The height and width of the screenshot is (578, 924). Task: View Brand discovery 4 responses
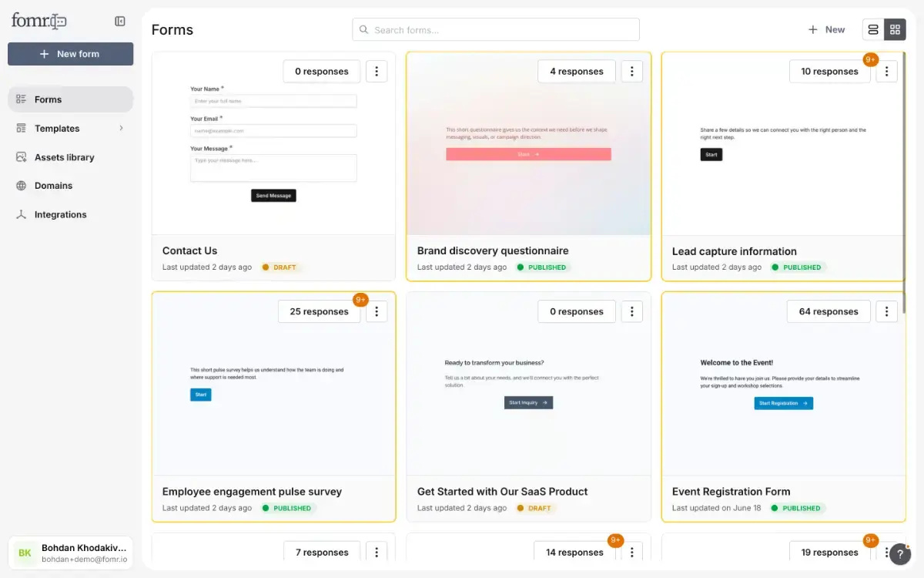pyautogui.click(x=577, y=72)
